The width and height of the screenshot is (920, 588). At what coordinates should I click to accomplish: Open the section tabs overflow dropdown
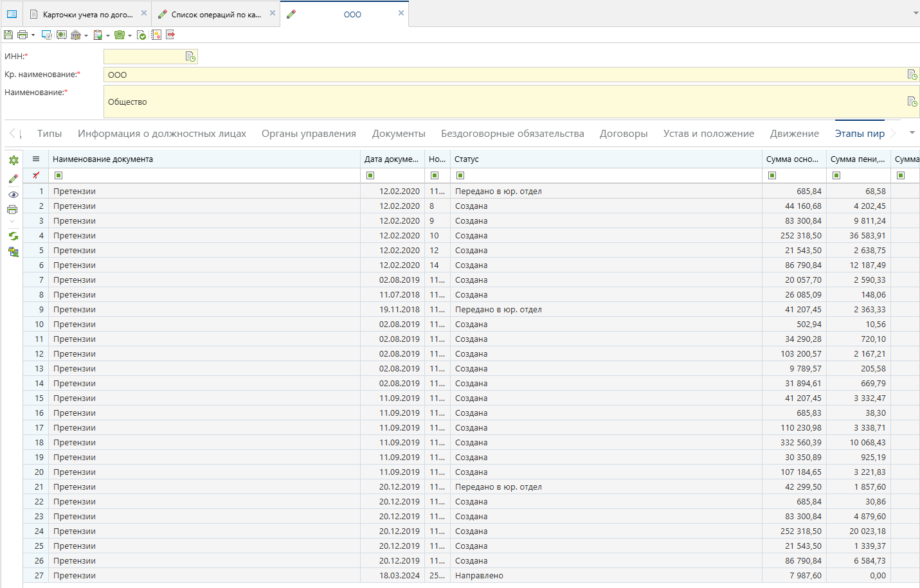912,133
